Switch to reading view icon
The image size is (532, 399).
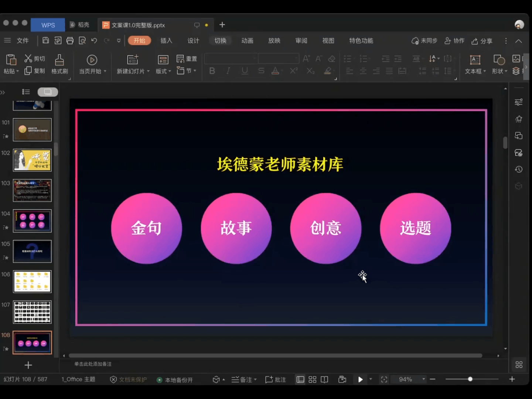coord(324,379)
